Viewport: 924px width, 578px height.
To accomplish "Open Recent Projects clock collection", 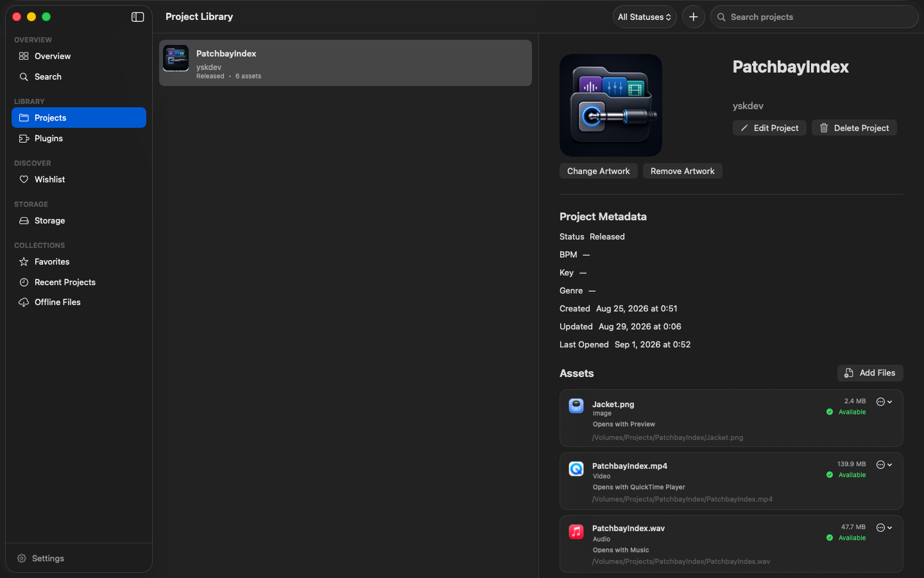I will (79, 283).
